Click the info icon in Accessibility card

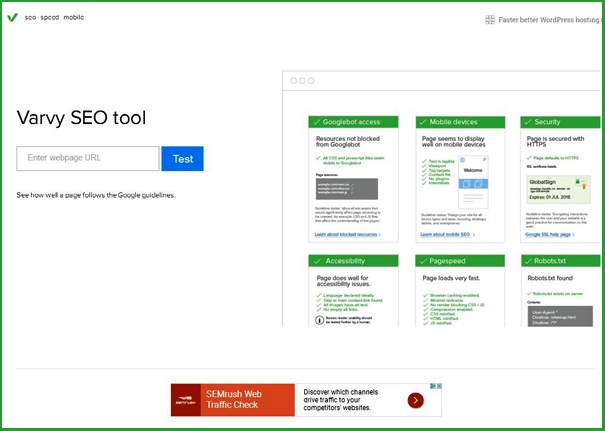[x=319, y=320]
